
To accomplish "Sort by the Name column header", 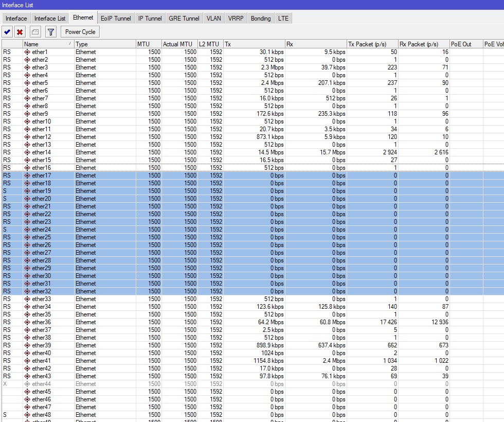I will click(x=48, y=44).
